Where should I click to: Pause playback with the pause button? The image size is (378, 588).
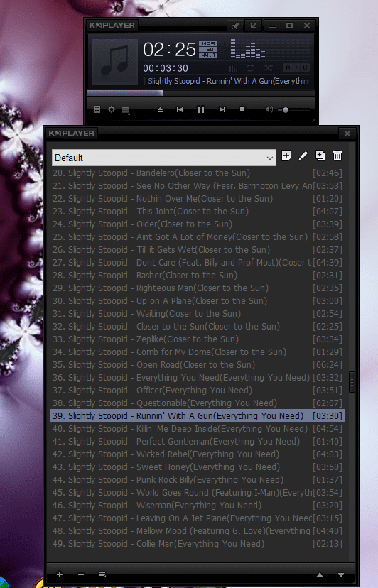(x=200, y=109)
